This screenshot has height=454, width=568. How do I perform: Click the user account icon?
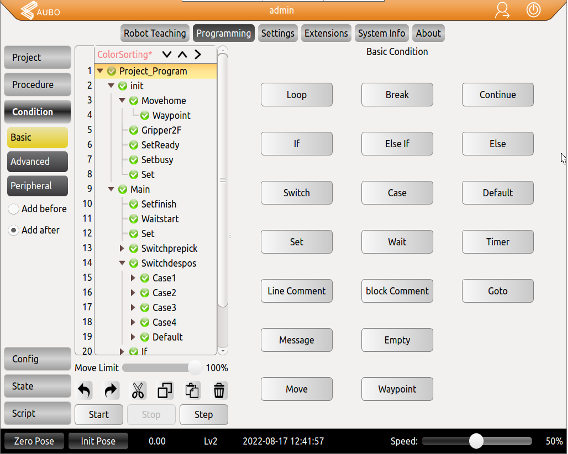502,10
